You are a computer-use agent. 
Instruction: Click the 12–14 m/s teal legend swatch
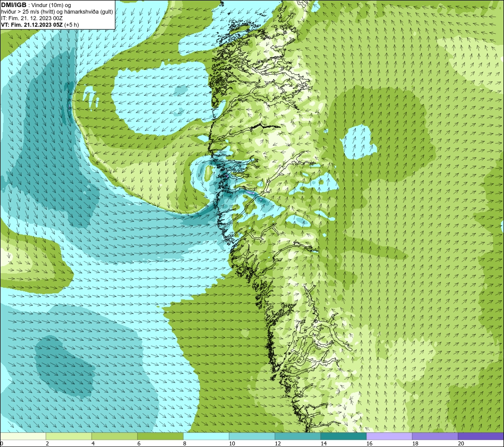[x=298, y=436]
